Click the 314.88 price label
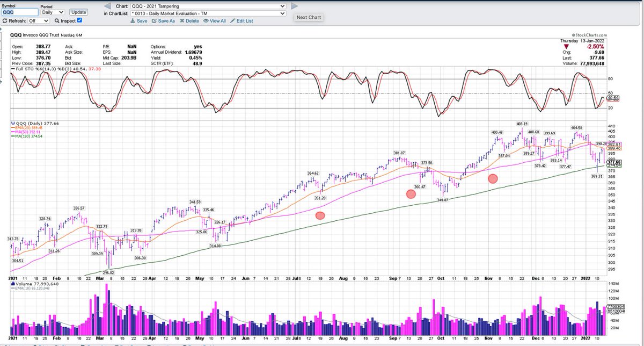This screenshot has height=346, width=644. point(215,246)
